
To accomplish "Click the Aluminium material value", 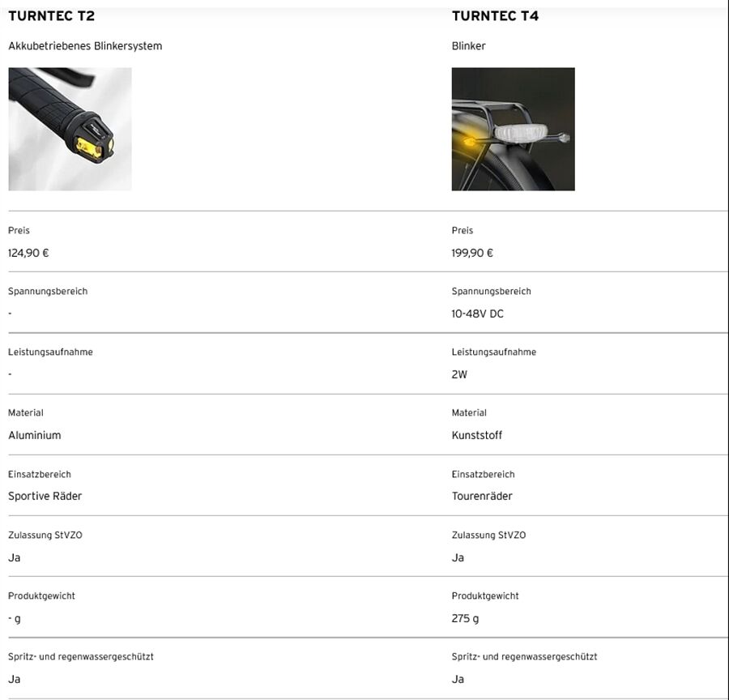I will point(34,435).
